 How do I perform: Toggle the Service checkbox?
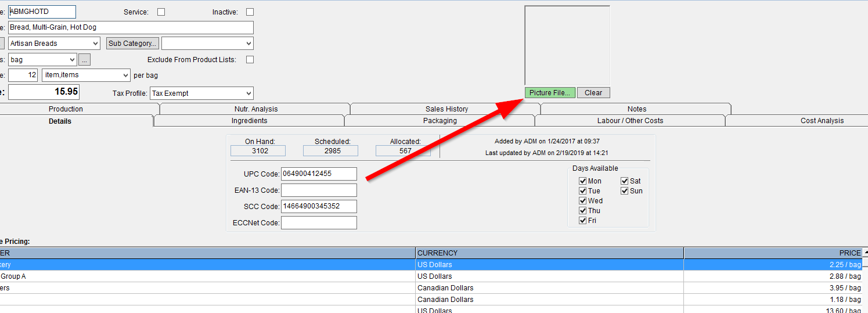(161, 12)
